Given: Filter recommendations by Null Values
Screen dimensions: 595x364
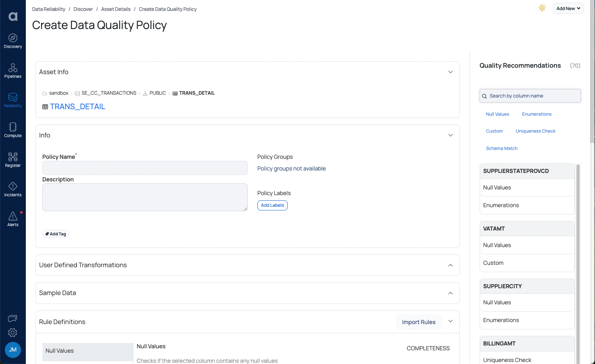Looking at the screenshot, I should [497, 114].
